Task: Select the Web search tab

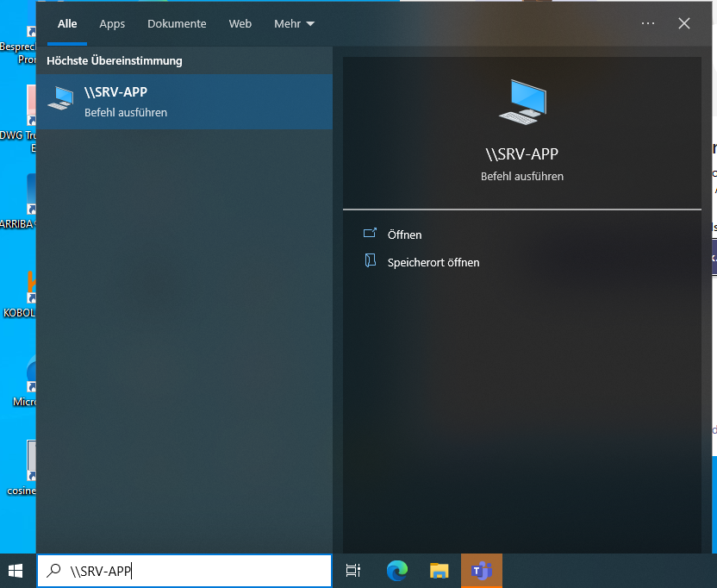Action: pos(240,23)
